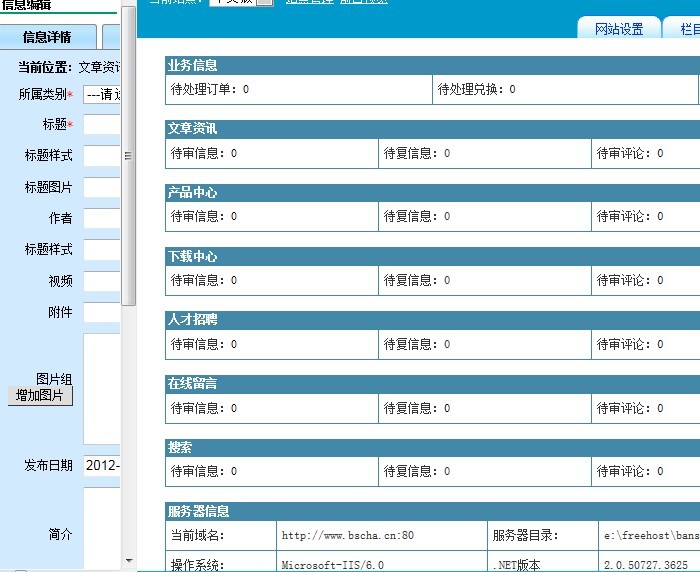Click inside the 图片组 list box
Screen dimensions: 700x572
(x=102, y=388)
